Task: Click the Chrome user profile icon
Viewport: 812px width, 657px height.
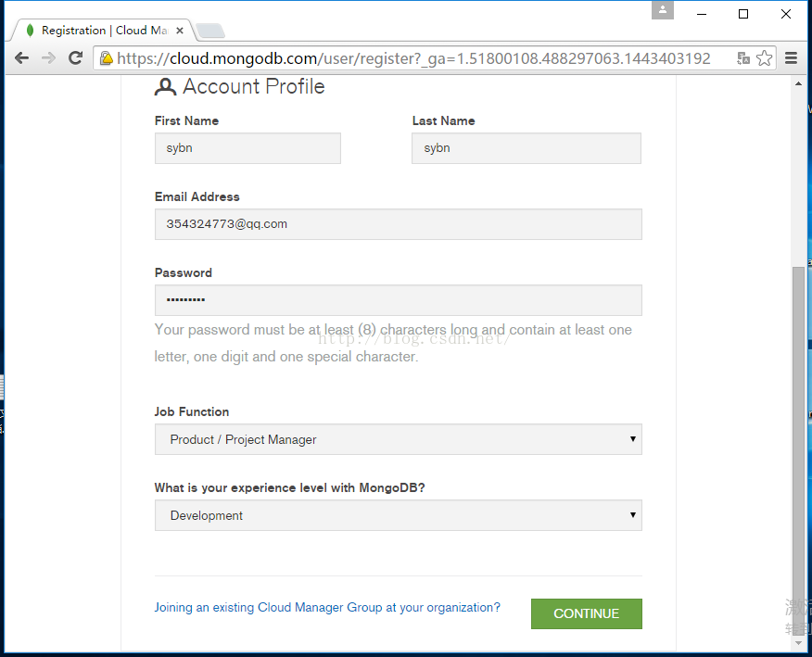Action: pyautogui.click(x=663, y=10)
